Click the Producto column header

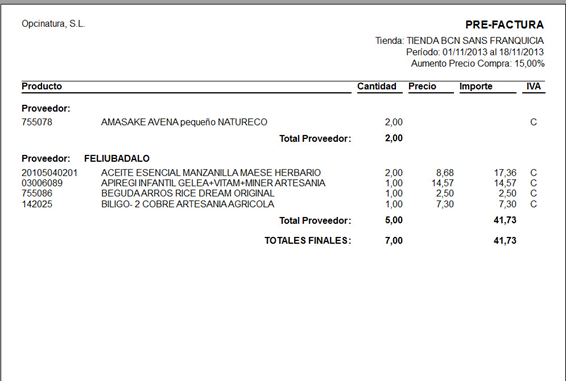click(x=42, y=86)
